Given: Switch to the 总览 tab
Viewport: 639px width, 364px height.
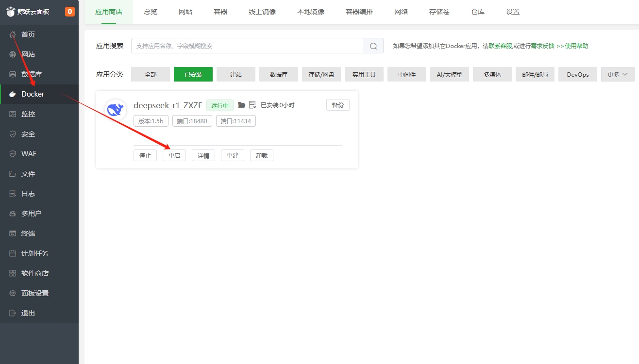Looking at the screenshot, I should [x=151, y=12].
